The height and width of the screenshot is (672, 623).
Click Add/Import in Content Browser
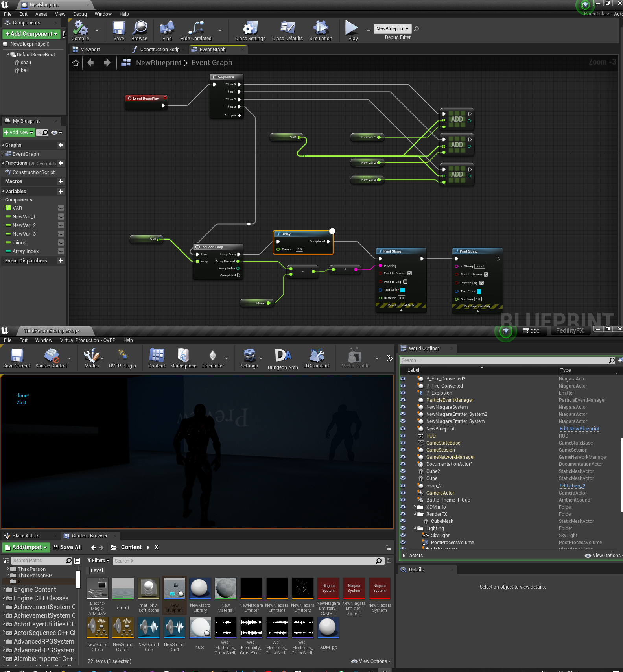[26, 547]
